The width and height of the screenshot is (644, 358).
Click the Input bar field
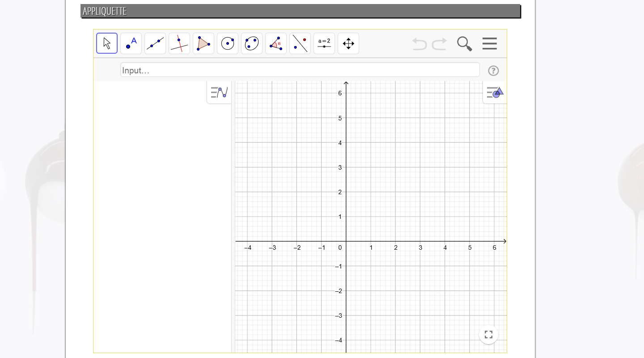(300, 70)
